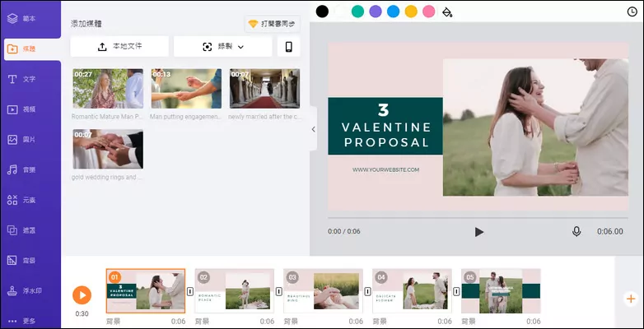The image size is (644, 329).
Task: Open the 更多 more options menu
Action: tap(21, 322)
